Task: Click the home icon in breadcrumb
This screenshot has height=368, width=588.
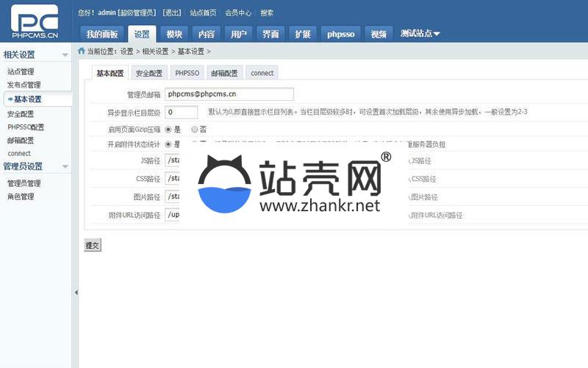Action: point(82,52)
